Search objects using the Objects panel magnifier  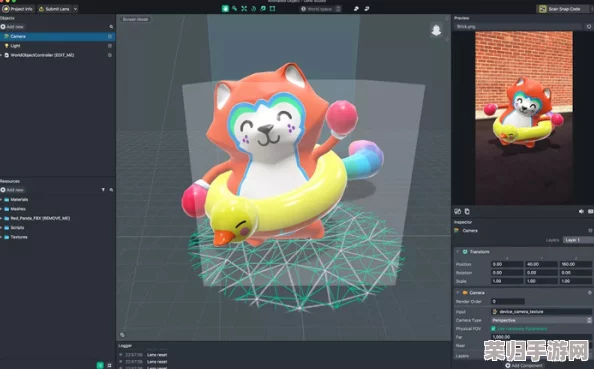coord(111,27)
